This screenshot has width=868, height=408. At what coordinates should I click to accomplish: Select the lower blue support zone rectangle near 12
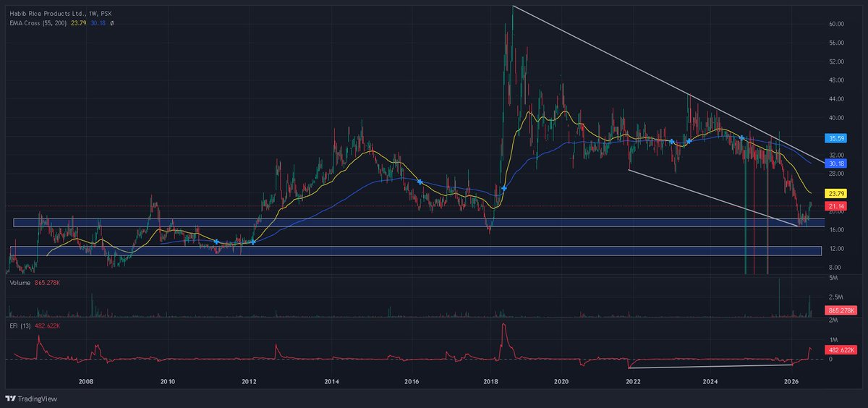pyautogui.click(x=416, y=250)
